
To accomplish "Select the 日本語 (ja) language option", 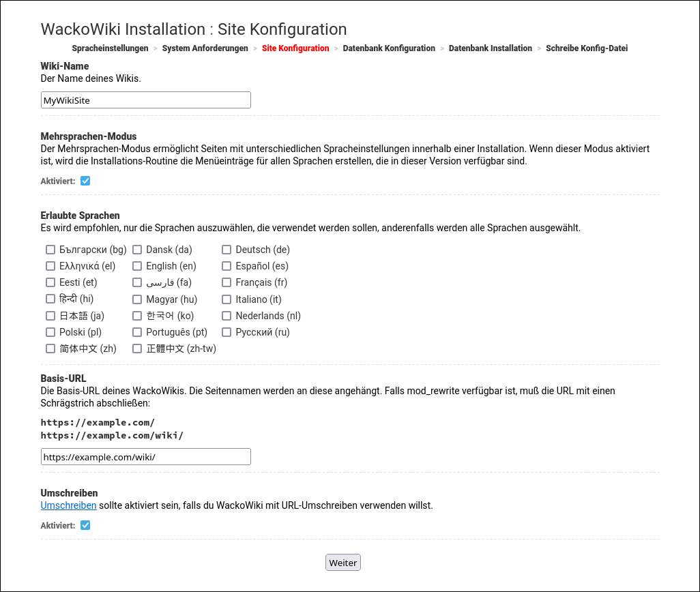I will tap(50, 316).
